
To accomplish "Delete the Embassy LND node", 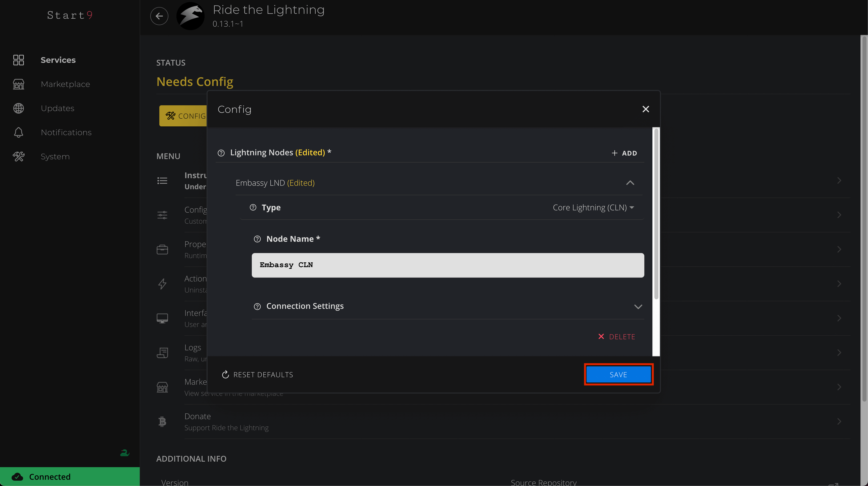I will [617, 337].
